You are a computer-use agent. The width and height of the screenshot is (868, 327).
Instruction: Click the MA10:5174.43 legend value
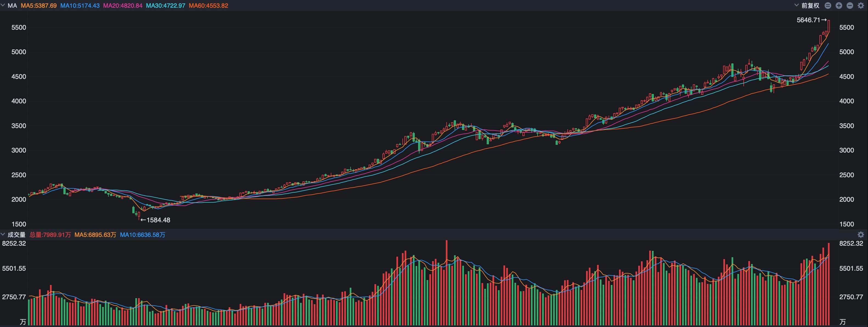point(80,5)
